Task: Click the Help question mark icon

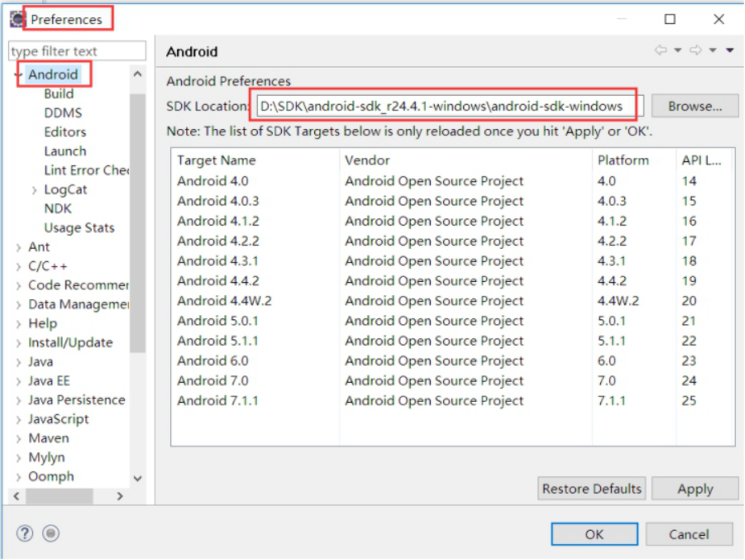Action: click(x=27, y=533)
